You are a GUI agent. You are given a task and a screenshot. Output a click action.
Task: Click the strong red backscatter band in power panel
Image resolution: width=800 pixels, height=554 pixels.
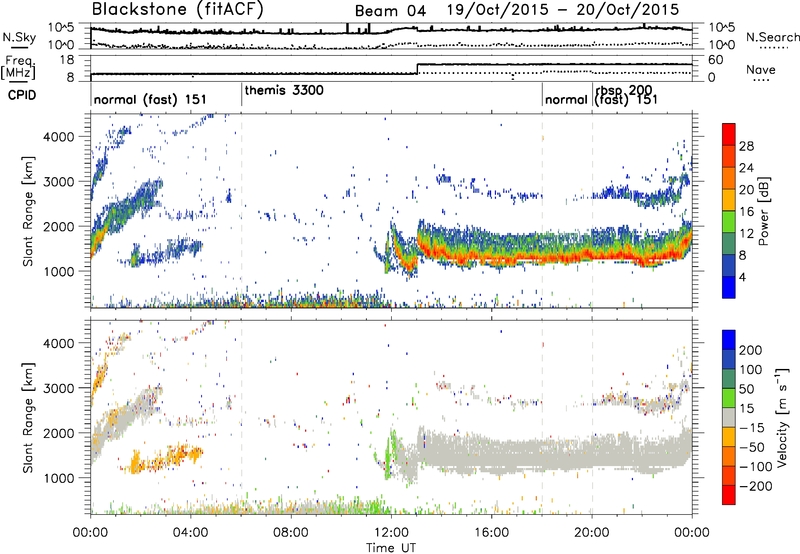(555, 255)
